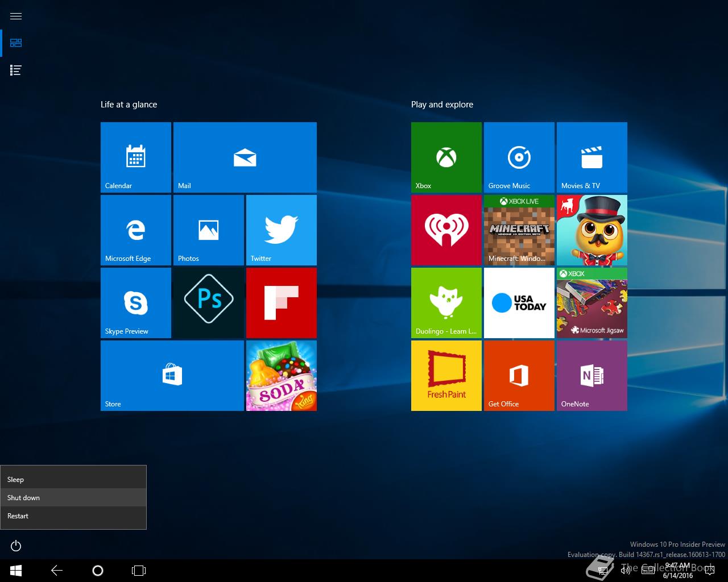Open the Store tile
Image resolution: width=728 pixels, height=582 pixels.
tap(172, 376)
